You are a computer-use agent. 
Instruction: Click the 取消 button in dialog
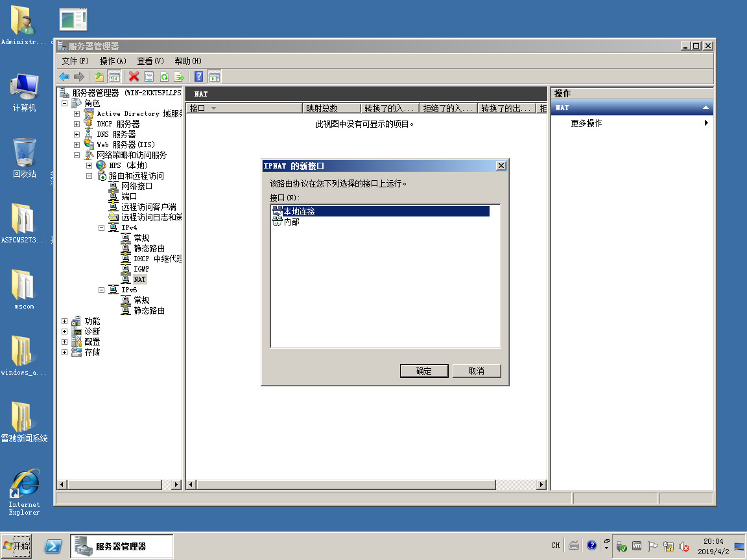[x=476, y=371]
